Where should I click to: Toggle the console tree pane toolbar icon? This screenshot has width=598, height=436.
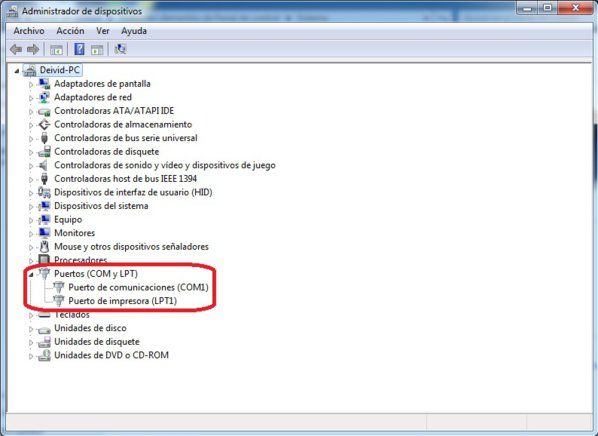coord(56,49)
